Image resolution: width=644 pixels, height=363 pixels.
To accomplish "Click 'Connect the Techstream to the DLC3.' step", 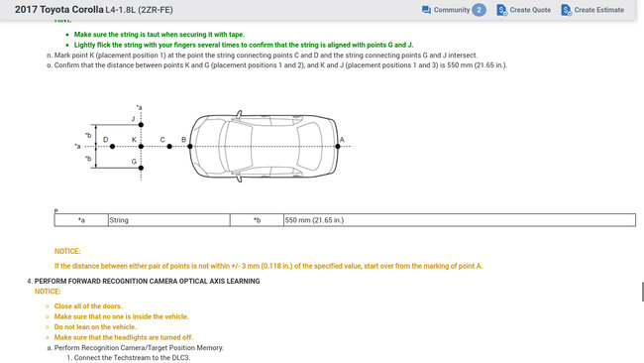I will [x=132, y=358].
